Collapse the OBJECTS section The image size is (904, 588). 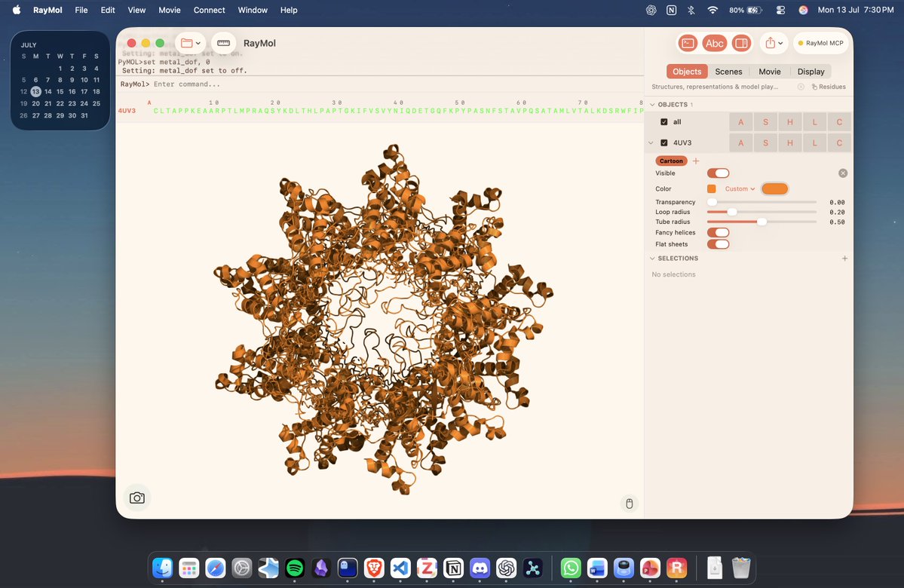(652, 104)
